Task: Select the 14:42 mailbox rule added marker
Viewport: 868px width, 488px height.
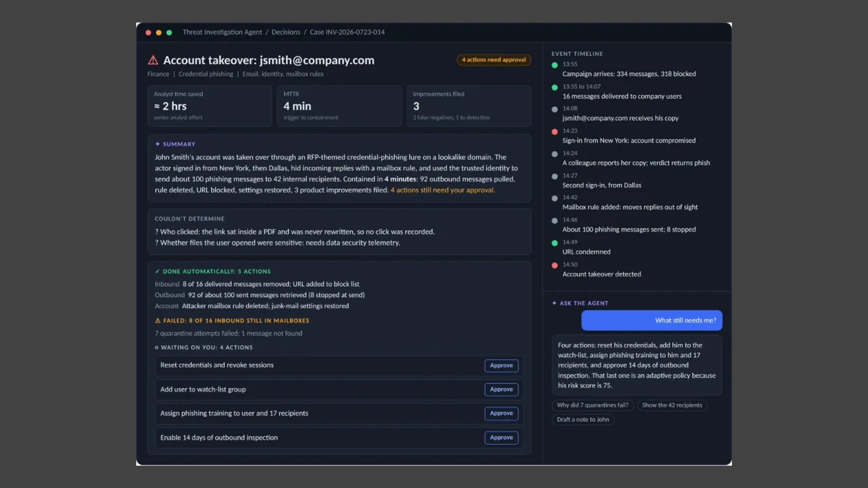Action: coord(555,199)
